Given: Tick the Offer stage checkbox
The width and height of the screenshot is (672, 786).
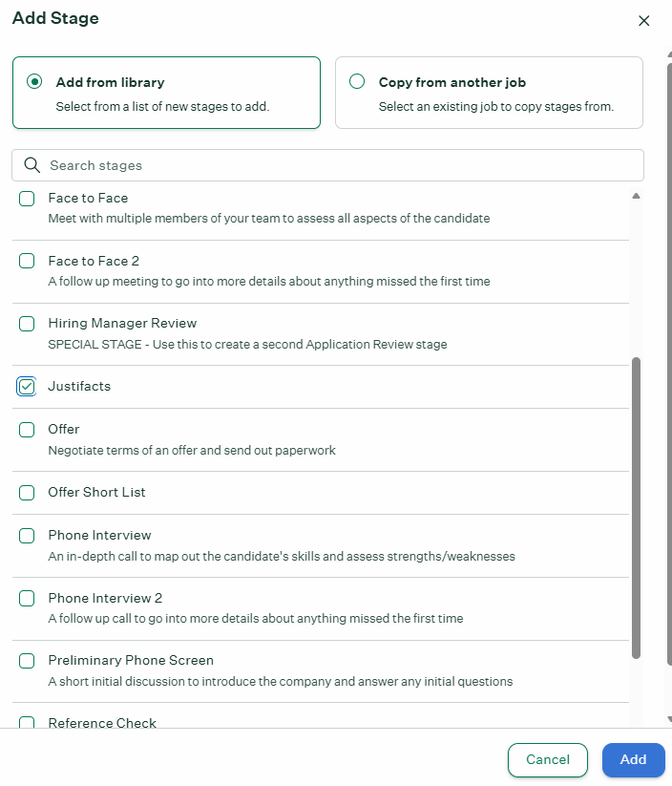Looking at the screenshot, I should [27, 430].
